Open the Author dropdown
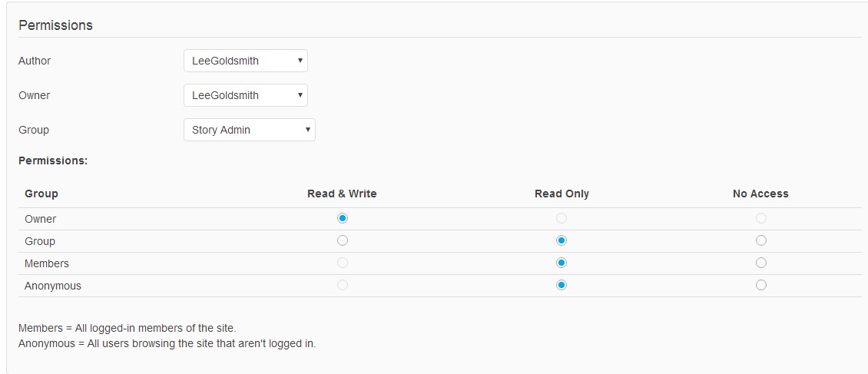Image resolution: width=868 pixels, height=374 pixels. click(246, 61)
